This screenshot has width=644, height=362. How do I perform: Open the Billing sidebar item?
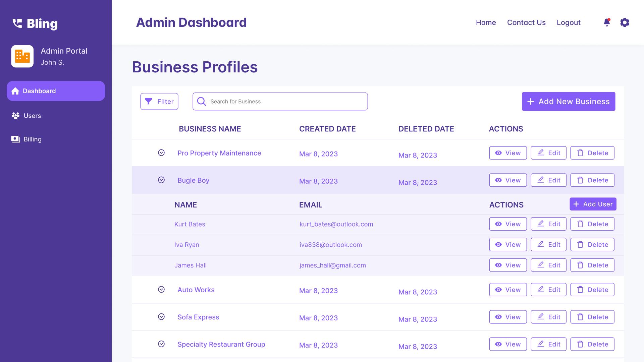(x=32, y=139)
